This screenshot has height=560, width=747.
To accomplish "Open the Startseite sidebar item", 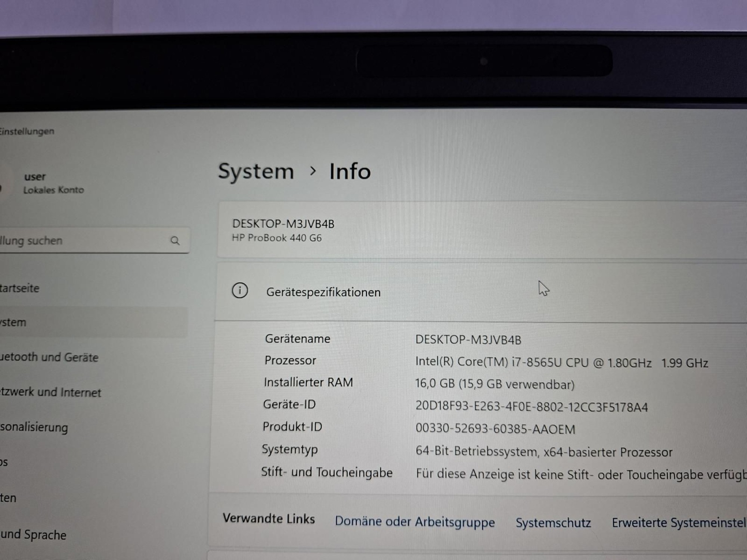I will pos(21,288).
